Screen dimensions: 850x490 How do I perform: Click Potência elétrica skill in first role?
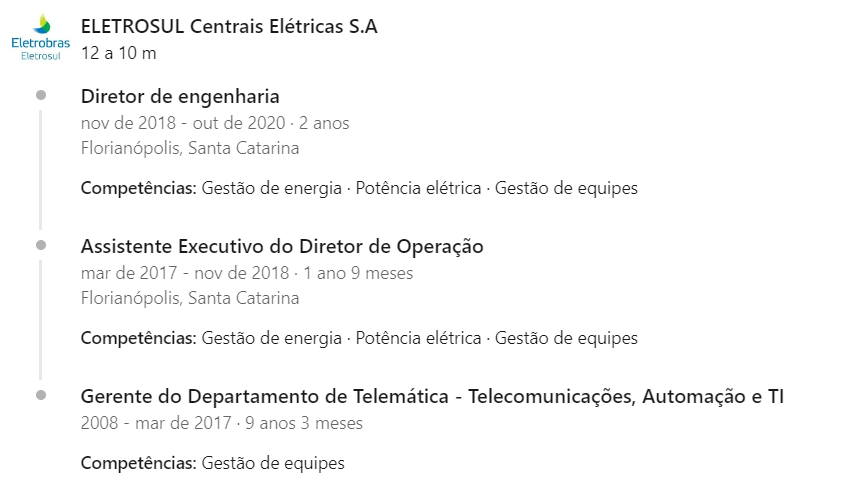click(x=418, y=188)
